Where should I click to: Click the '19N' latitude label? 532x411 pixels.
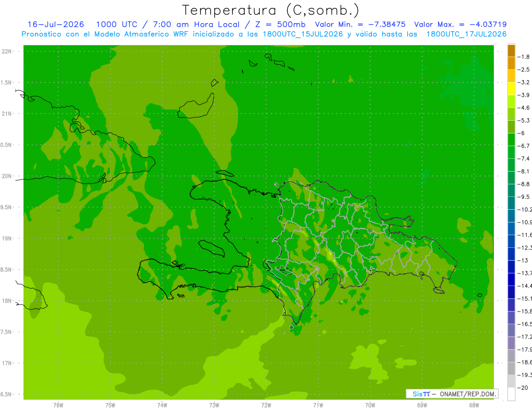point(7,239)
